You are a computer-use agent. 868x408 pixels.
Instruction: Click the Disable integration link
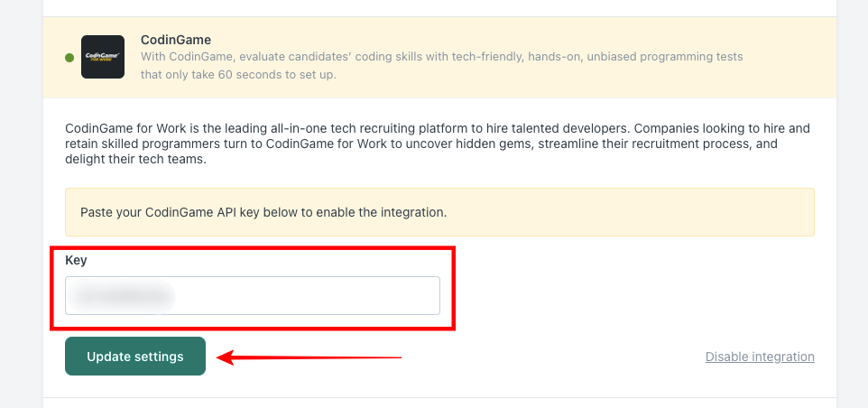click(x=760, y=357)
